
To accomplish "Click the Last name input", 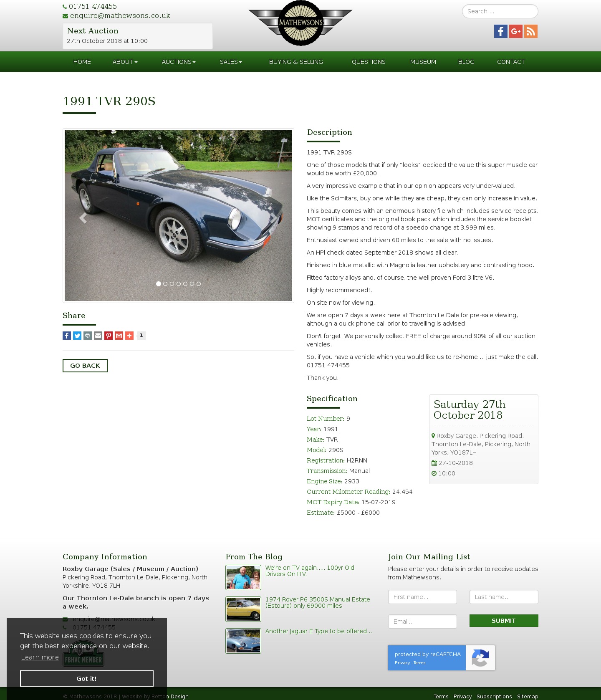I will tap(504, 597).
